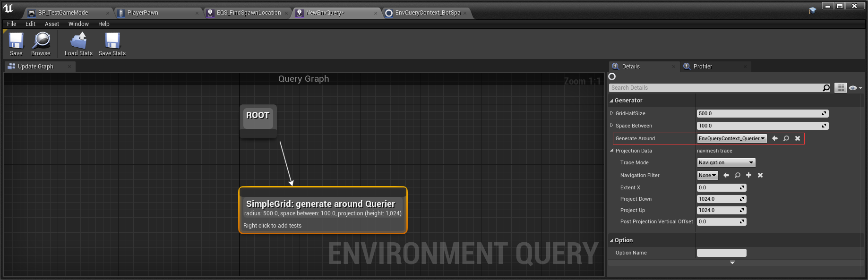The image size is (868, 280).
Task: Click the Project Down 1024.0 field
Action: [722, 199]
